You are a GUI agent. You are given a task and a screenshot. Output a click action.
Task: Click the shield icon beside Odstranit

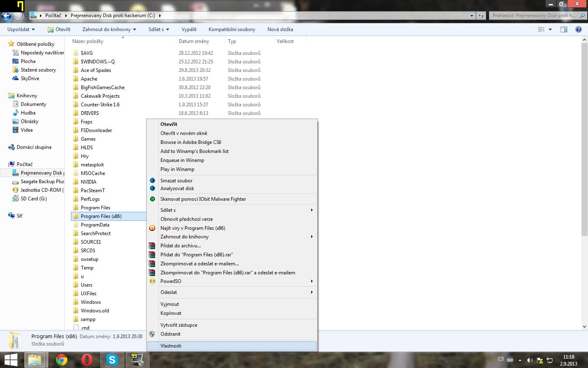tap(152, 334)
